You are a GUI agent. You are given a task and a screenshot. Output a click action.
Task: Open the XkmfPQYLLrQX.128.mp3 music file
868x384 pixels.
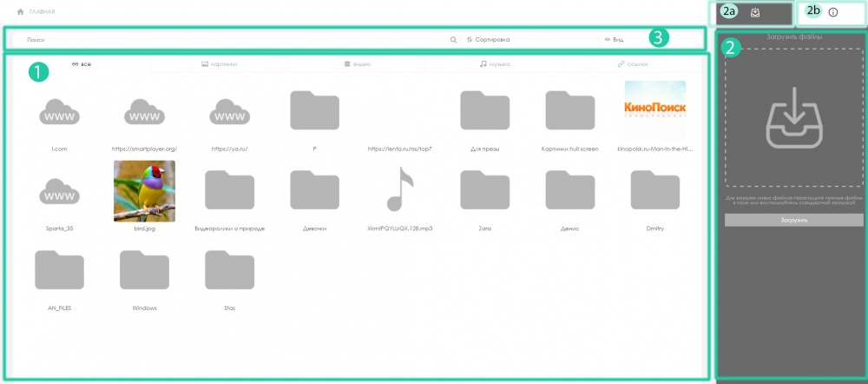click(400, 190)
